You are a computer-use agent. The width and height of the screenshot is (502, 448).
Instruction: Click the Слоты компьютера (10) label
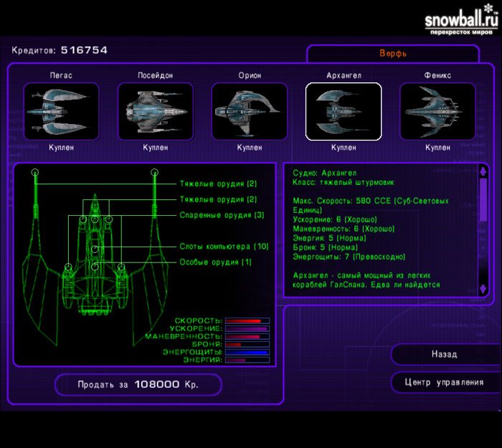point(224,247)
